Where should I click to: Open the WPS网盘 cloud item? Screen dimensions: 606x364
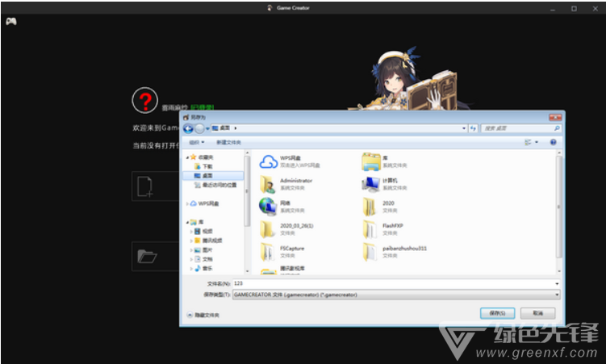269,161
